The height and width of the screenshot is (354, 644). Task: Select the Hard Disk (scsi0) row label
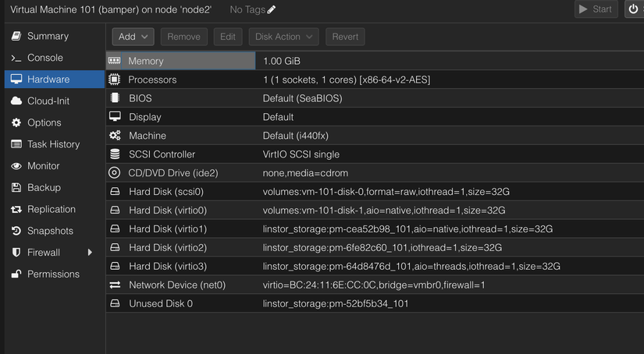pos(166,192)
